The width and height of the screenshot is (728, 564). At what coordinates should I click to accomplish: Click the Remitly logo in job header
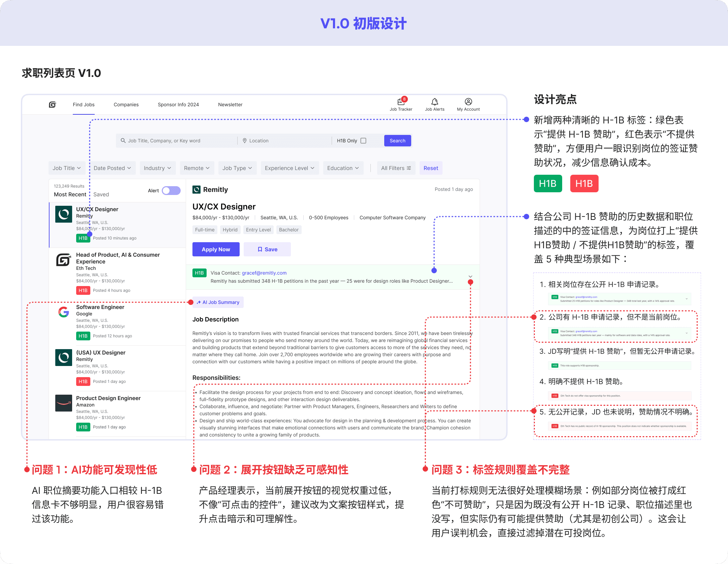tap(196, 190)
